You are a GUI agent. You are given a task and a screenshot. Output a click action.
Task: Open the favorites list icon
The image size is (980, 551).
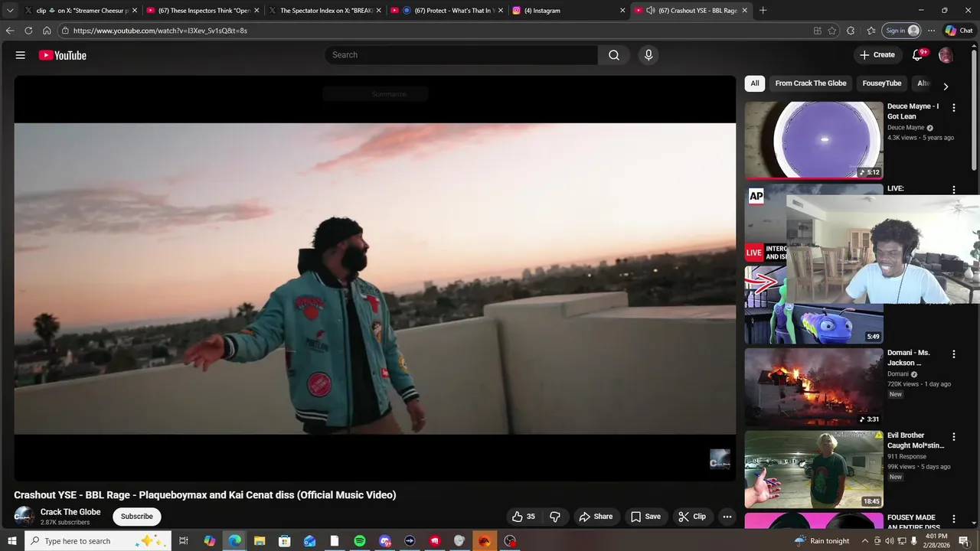click(x=871, y=31)
